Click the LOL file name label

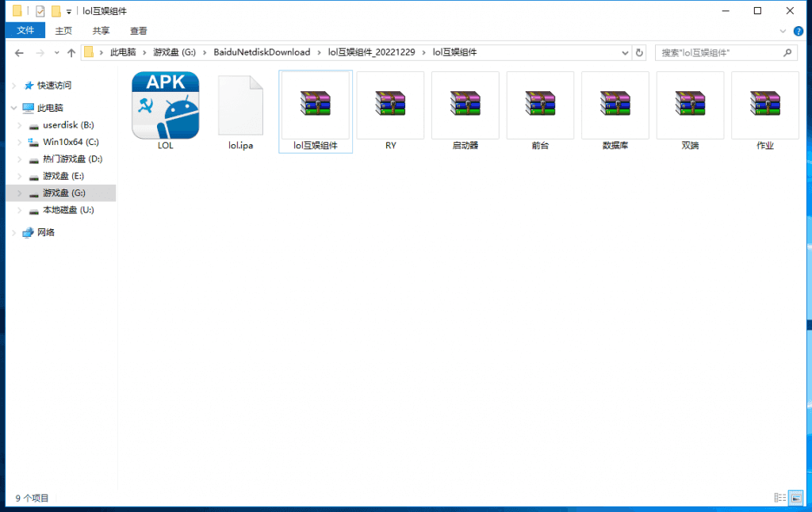165,146
